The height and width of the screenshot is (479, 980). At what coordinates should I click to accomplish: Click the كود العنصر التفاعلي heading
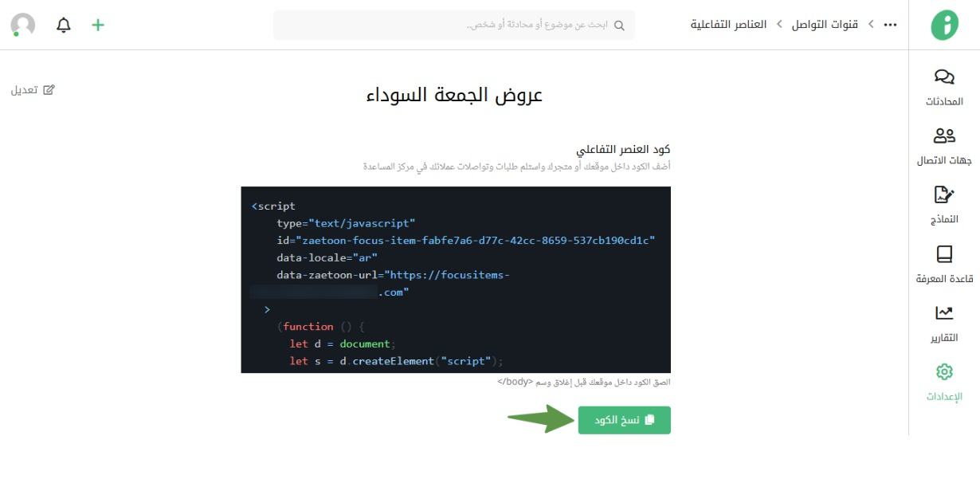point(623,149)
